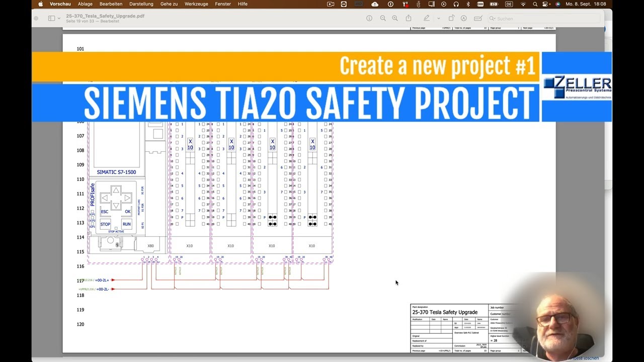Click the RUN key on the PLC diagram

(126, 224)
